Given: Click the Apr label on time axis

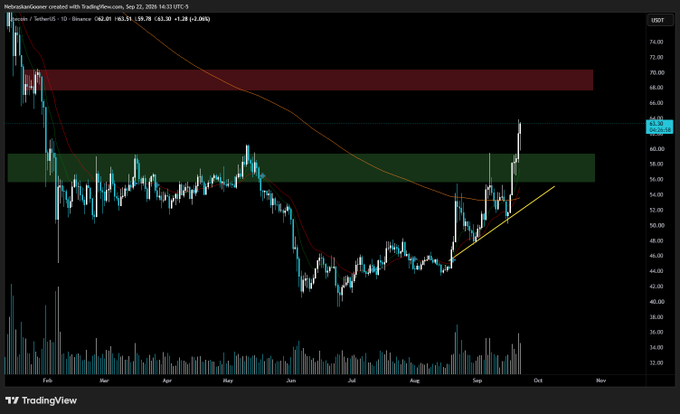Looking at the screenshot, I should 167,381.
